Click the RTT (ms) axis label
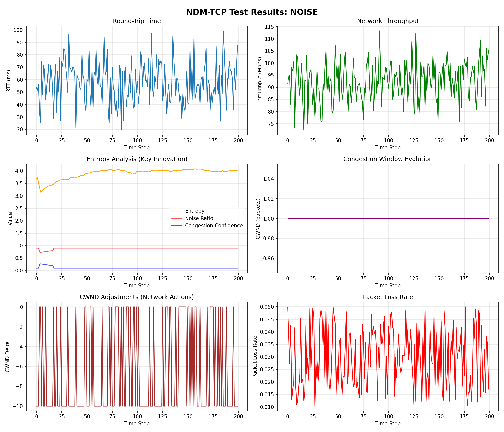 click(x=9, y=81)
